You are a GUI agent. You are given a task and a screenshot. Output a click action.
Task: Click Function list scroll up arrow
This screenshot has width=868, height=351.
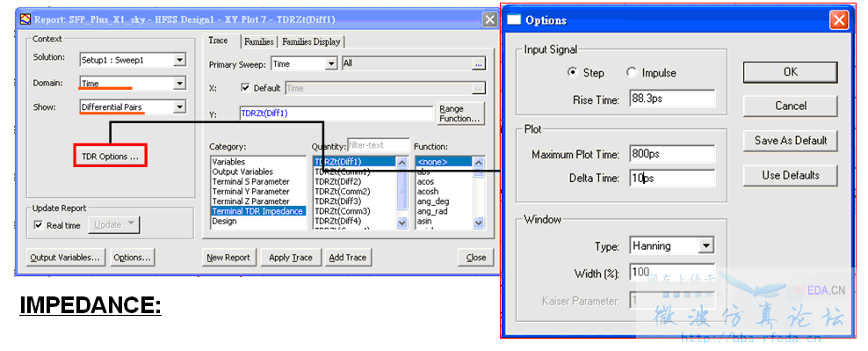tap(479, 163)
